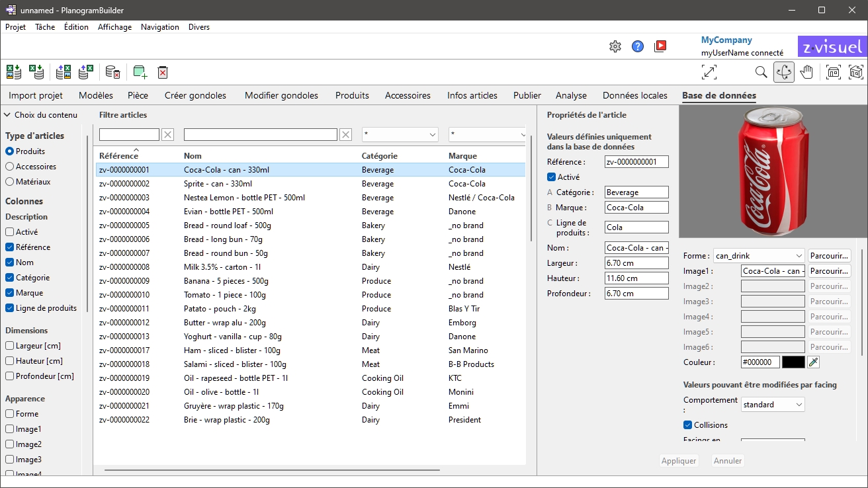Open the Tâche menu

(45, 27)
